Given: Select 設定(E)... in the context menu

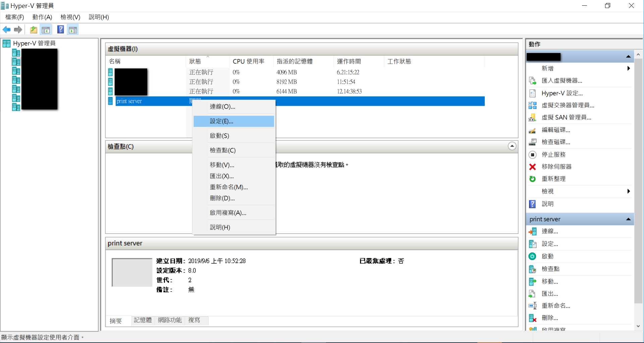Looking at the screenshot, I should point(222,121).
